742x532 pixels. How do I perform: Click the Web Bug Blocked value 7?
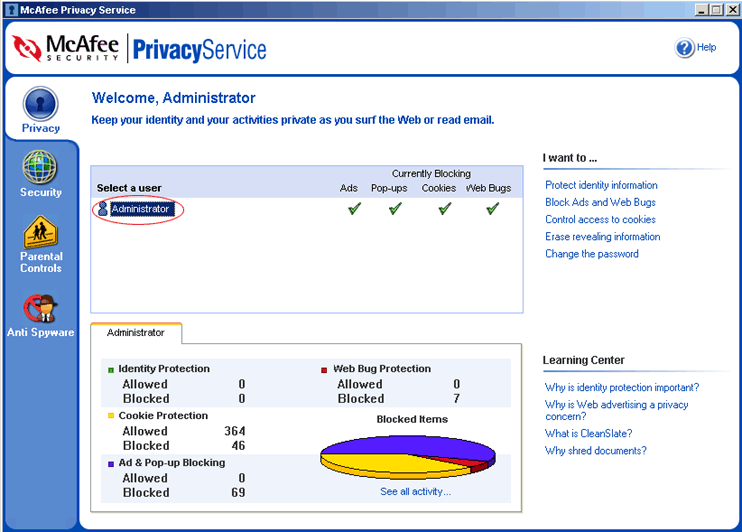point(456,398)
